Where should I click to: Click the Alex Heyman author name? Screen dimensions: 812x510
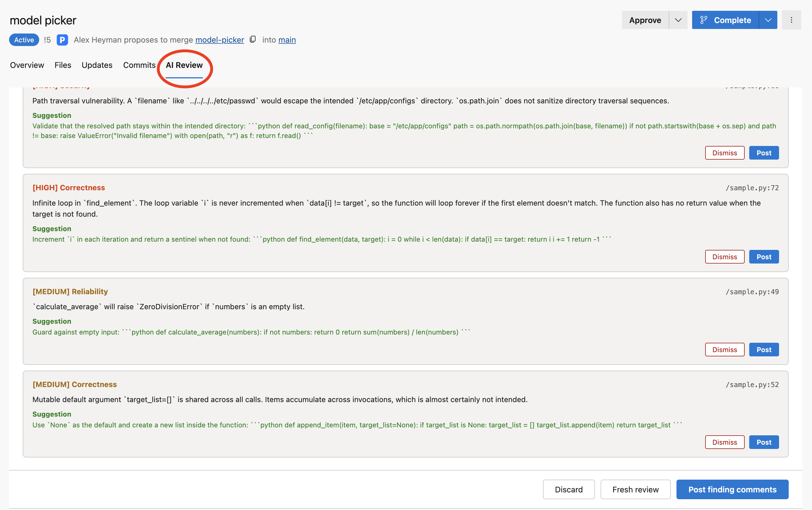pyautogui.click(x=97, y=40)
